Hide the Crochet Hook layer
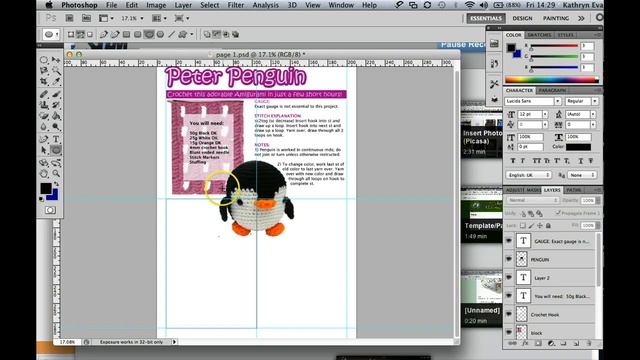This screenshot has height=360, width=640. (x=509, y=314)
